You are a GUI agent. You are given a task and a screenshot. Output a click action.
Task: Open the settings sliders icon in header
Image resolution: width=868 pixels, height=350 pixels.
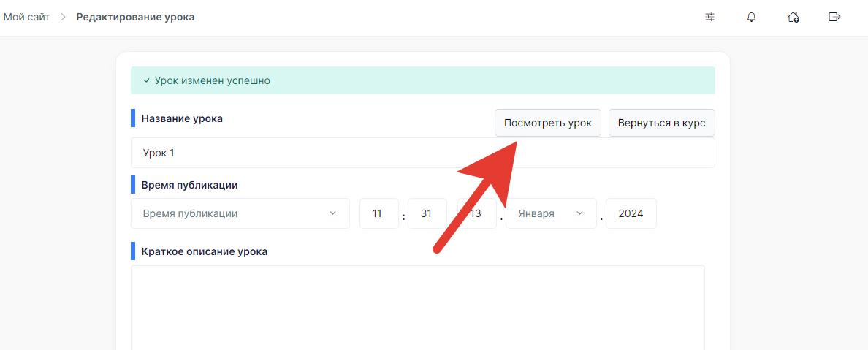709,17
